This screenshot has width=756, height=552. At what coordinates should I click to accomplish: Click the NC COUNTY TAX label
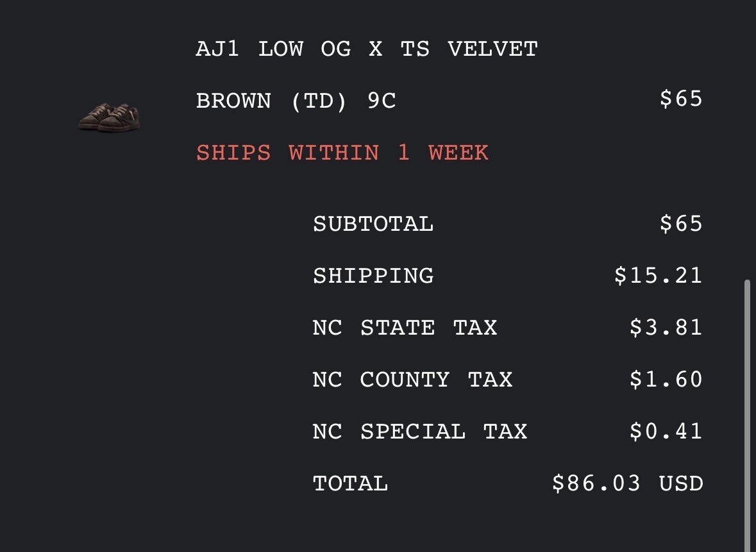[412, 380]
